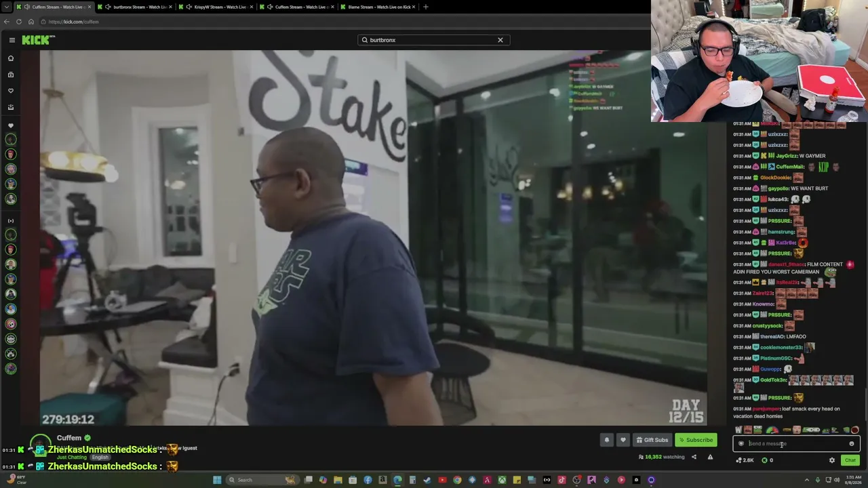
Task: Go back in the browser
Action: click(7, 22)
